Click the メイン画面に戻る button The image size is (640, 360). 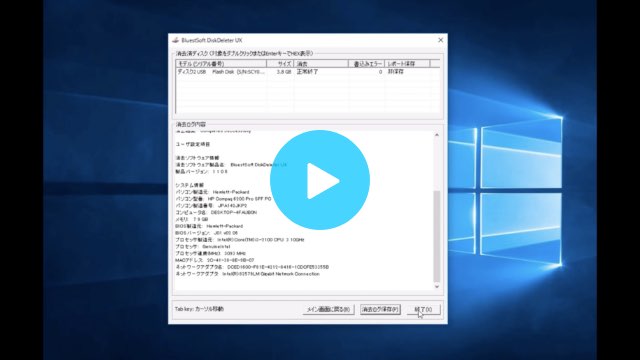328,309
